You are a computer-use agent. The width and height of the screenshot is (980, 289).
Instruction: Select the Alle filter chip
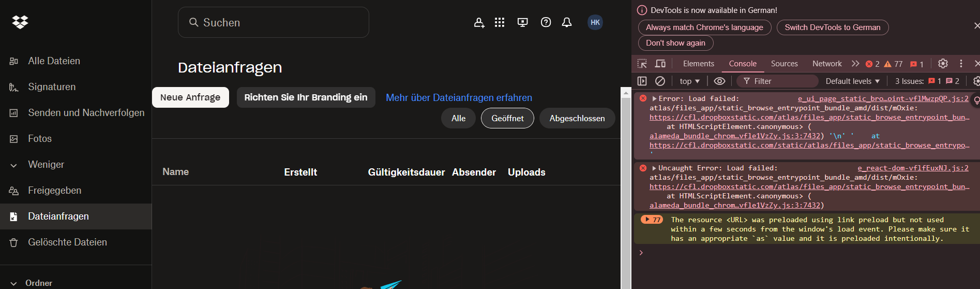click(x=458, y=118)
